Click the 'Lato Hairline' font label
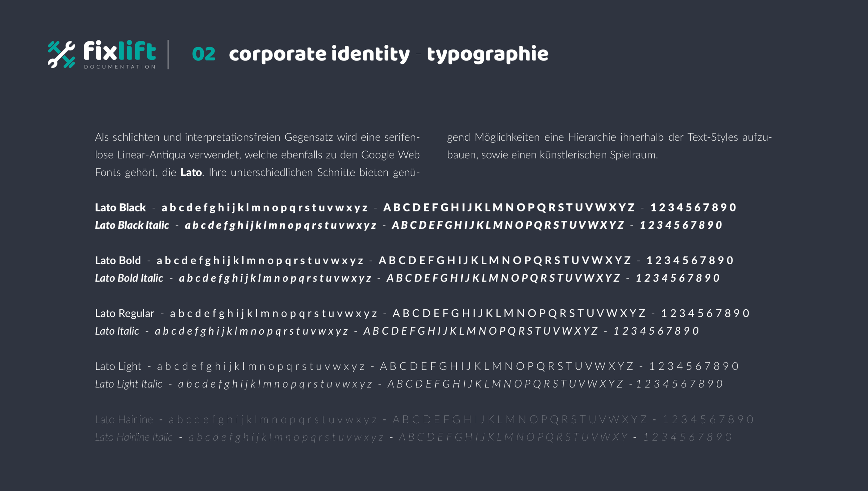The height and width of the screenshot is (491, 868). pyautogui.click(x=124, y=420)
